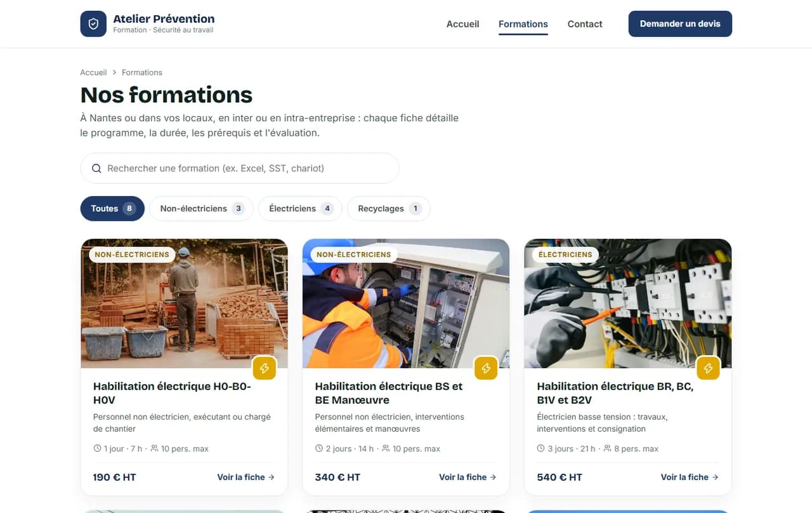Open "Voir la fiche" for BR, BC, B1V et B2V

[690, 477]
